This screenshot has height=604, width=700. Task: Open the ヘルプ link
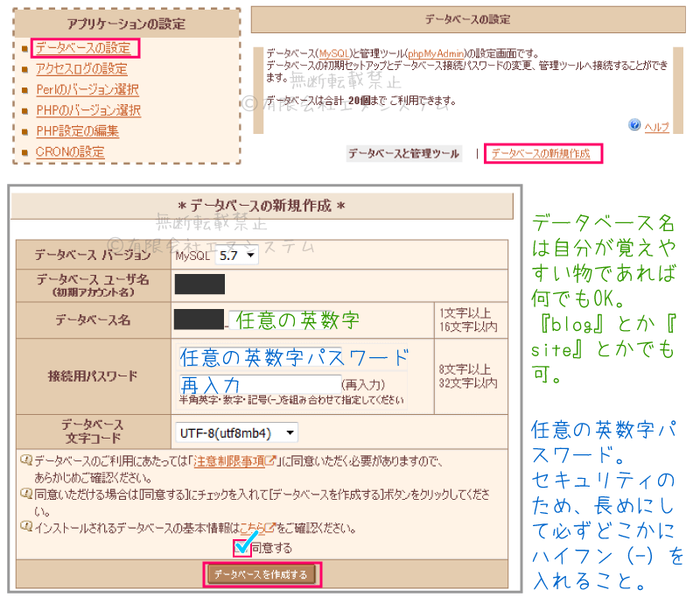657,127
